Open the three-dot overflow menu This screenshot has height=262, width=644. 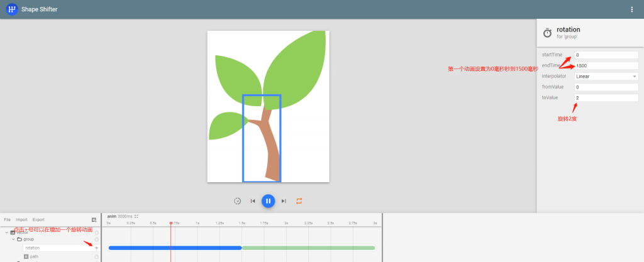click(632, 9)
